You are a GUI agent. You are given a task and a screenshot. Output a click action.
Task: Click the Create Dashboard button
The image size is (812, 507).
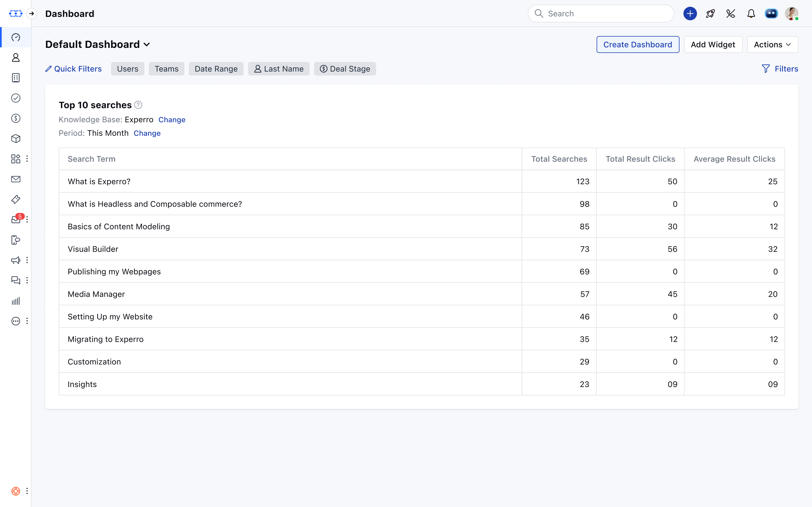pyautogui.click(x=637, y=45)
